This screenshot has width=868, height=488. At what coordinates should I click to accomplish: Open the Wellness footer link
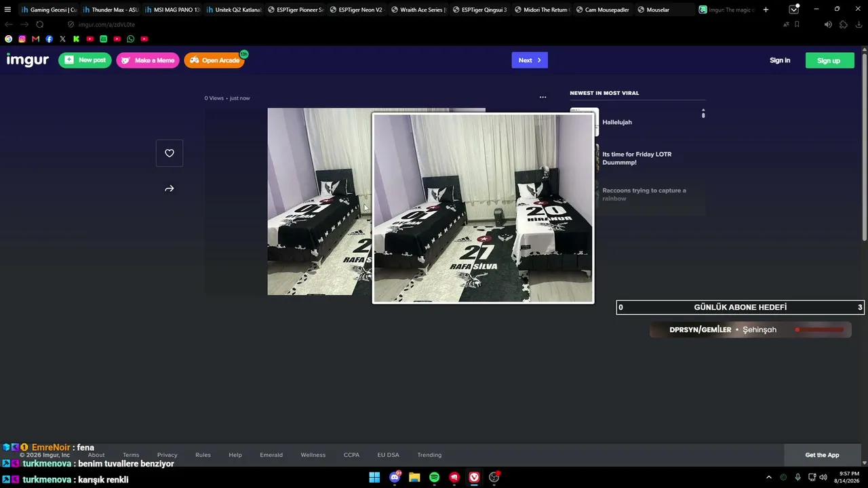point(313,455)
